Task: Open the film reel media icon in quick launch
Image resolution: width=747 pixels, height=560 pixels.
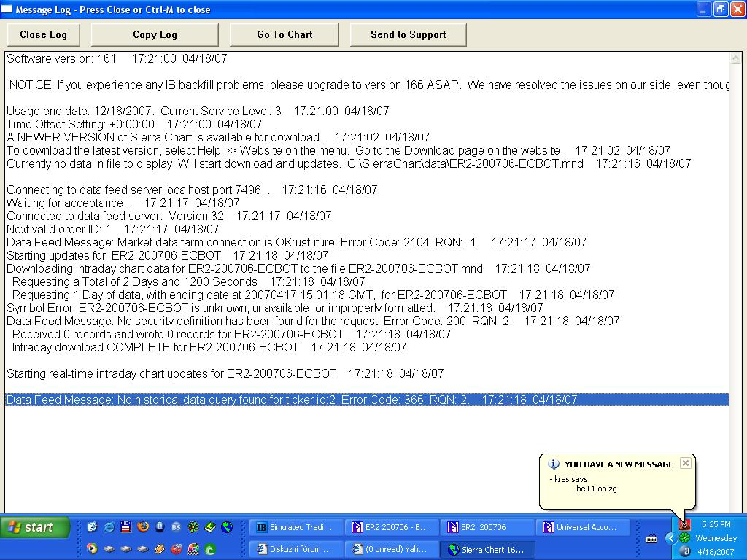Action: pos(193,549)
